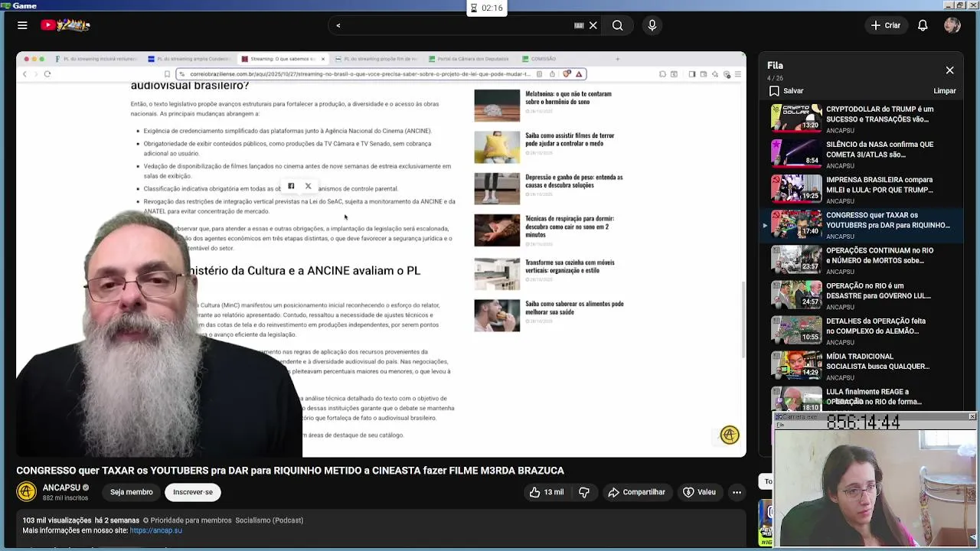This screenshot has width=980, height=551.
Task: Save the queue with the Salvar button
Action: pos(786,91)
